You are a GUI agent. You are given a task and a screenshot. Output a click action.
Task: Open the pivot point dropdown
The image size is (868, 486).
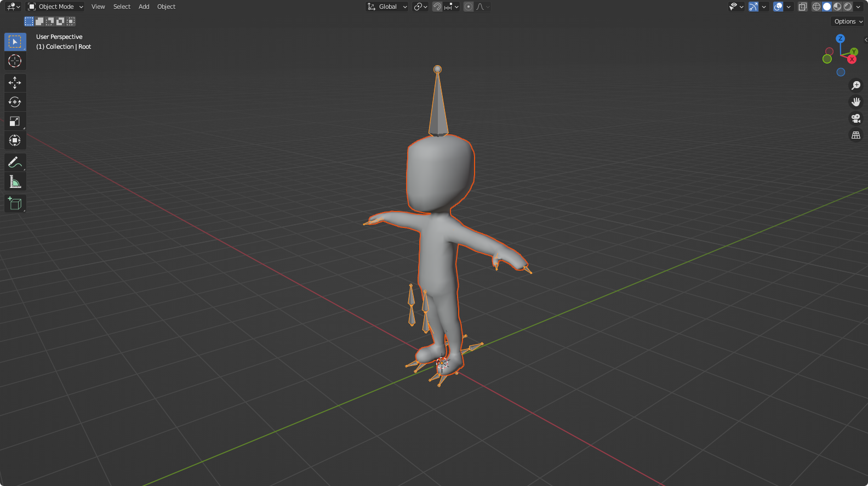pyautogui.click(x=420, y=7)
